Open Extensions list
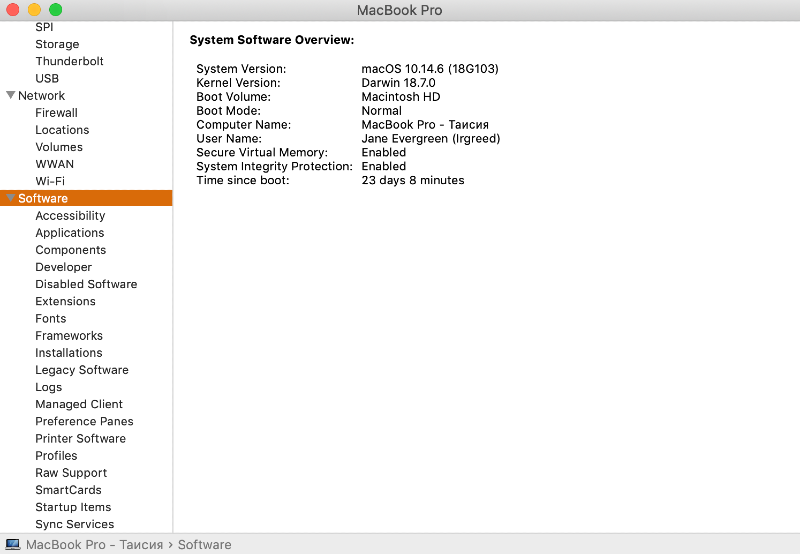This screenshot has height=554, width=800. tap(65, 301)
